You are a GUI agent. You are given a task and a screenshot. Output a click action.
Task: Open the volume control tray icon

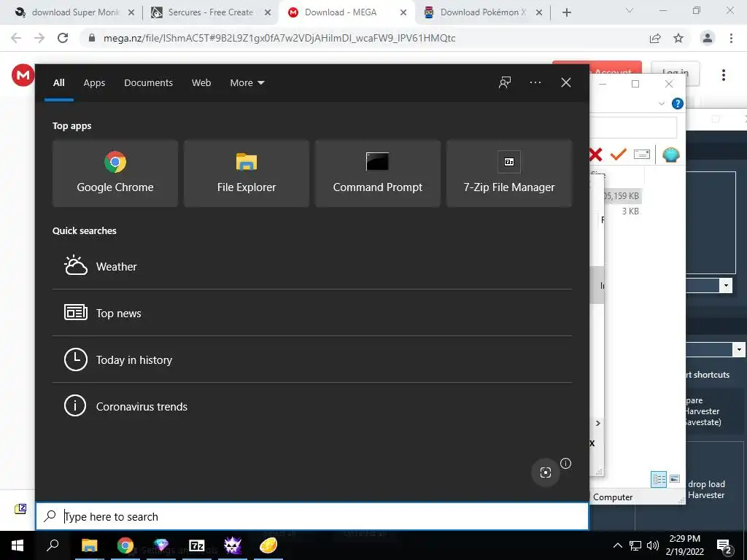point(653,545)
